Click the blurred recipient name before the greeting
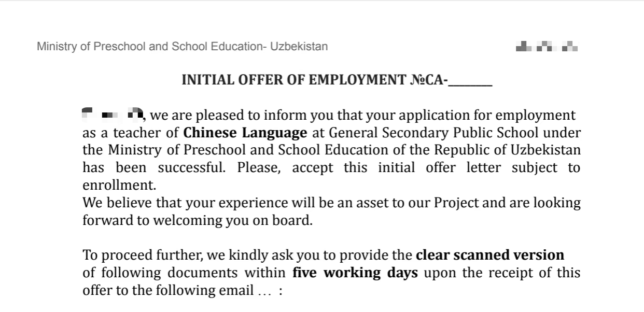This screenshot has width=644, height=312. pos(113,114)
